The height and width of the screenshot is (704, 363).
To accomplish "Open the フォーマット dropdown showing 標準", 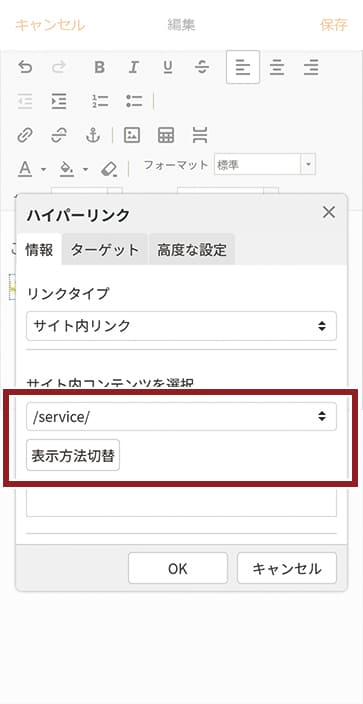I will coord(265,164).
